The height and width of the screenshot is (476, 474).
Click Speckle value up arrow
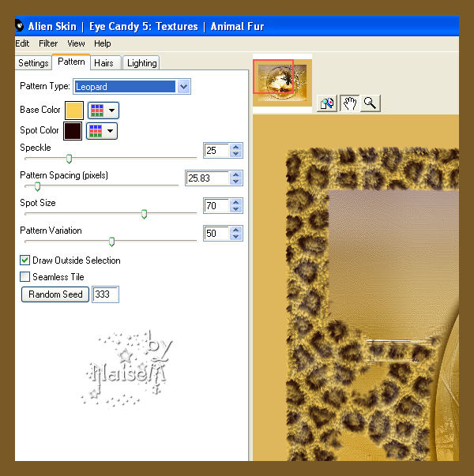pos(236,147)
